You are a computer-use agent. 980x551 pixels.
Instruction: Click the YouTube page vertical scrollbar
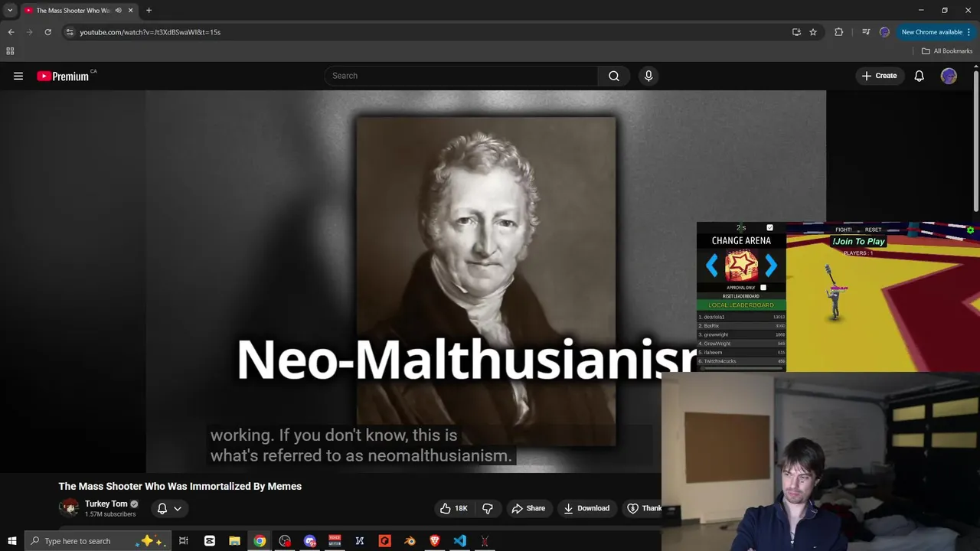976,142
